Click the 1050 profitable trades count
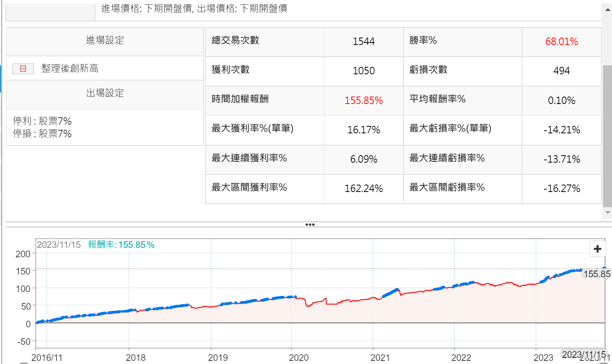This screenshot has width=612, height=364. [364, 71]
